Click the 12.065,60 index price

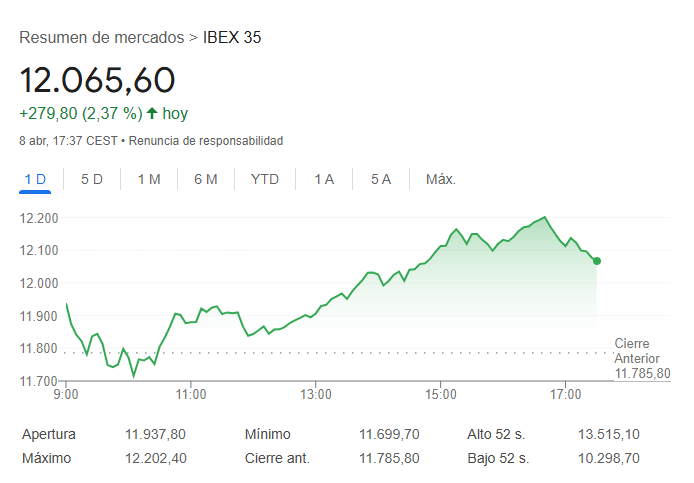98,79
